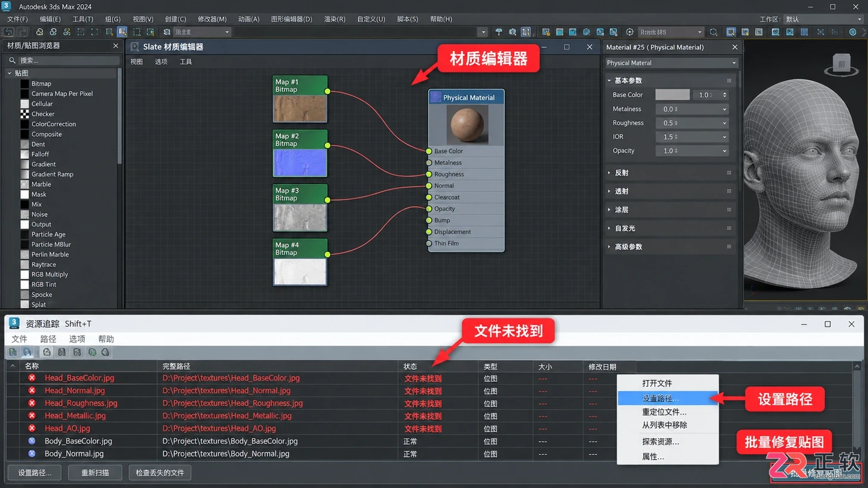The height and width of the screenshot is (488, 868).
Task: Click the Thin Film input socket on node
Action: pos(429,243)
